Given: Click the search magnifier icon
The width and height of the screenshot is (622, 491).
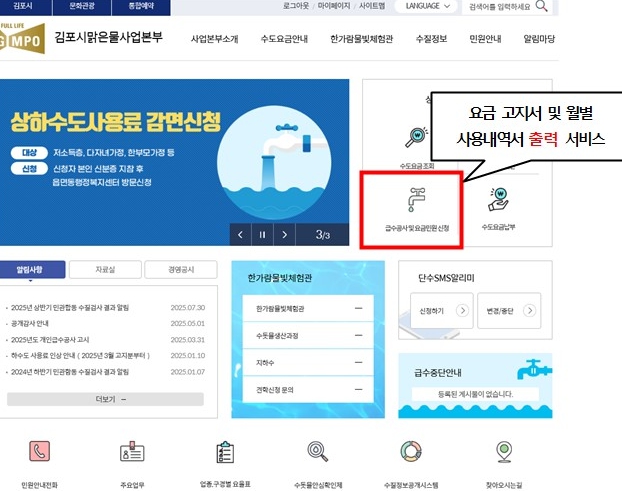Looking at the screenshot, I should click(541, 6).
